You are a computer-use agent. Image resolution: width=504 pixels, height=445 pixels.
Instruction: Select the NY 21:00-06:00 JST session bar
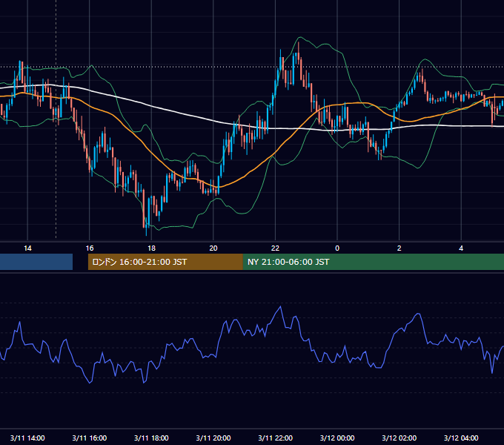(x=374, y=262)
